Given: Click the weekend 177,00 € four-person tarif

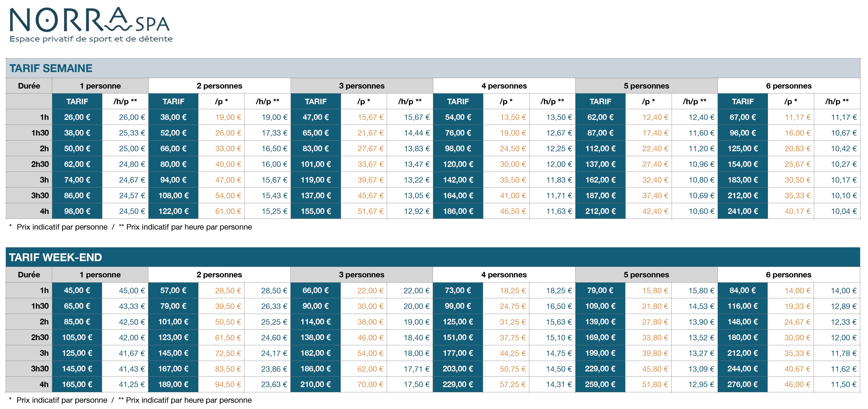Looking at the screenshot, I should tap(458, 353).
